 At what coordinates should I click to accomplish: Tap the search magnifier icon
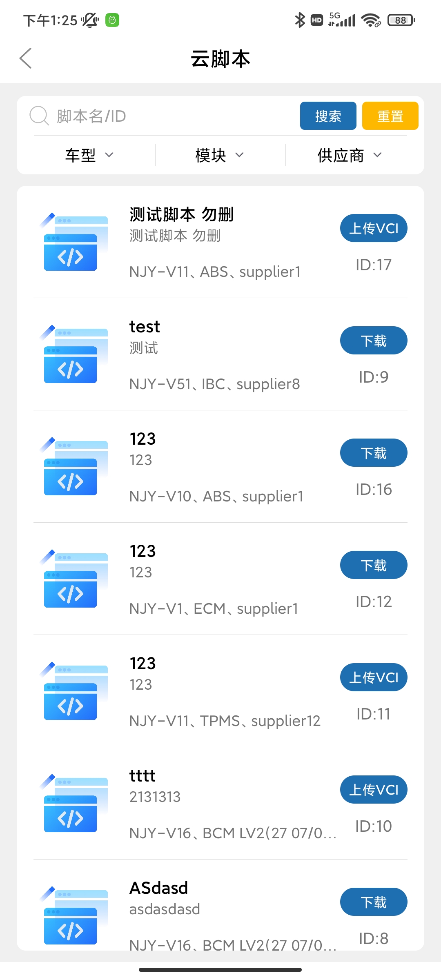pyautogui.click(x=39, y=116)
